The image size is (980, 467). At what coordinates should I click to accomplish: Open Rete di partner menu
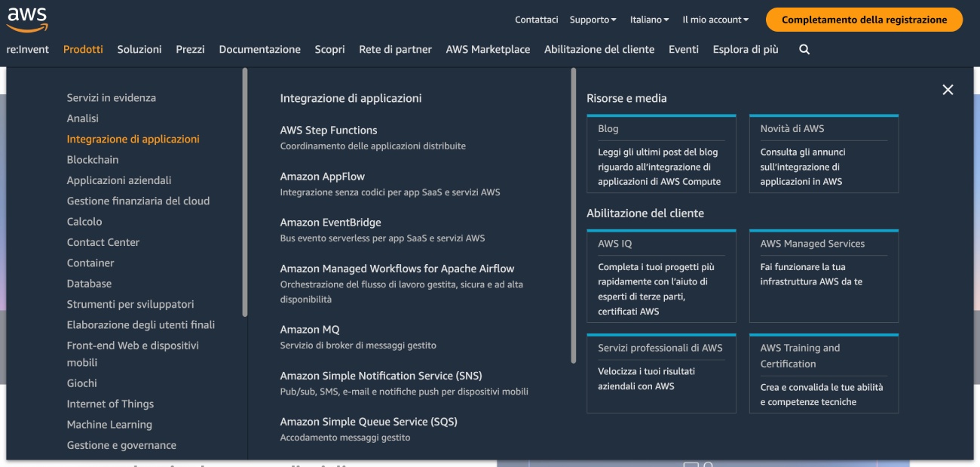[395, 49]
